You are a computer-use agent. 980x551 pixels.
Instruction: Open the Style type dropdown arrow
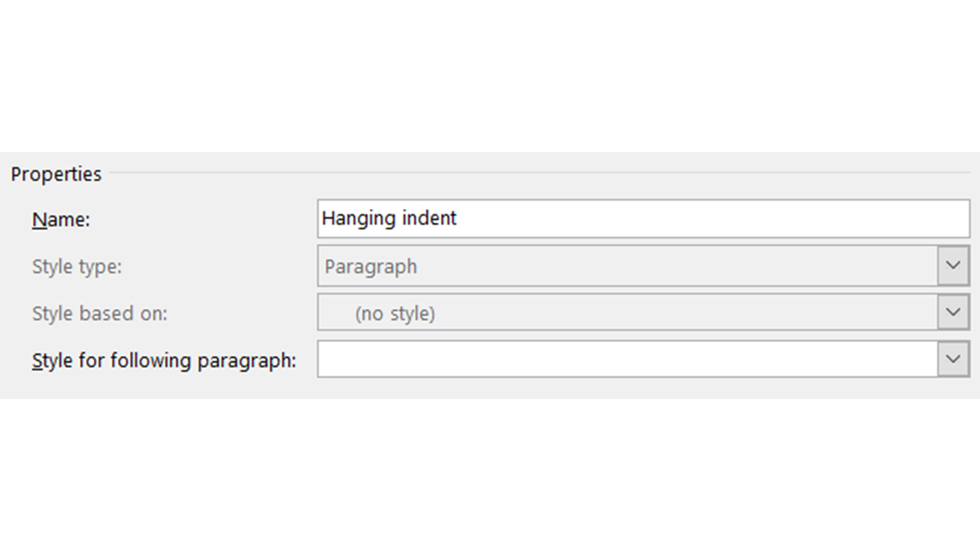point(953,266)
